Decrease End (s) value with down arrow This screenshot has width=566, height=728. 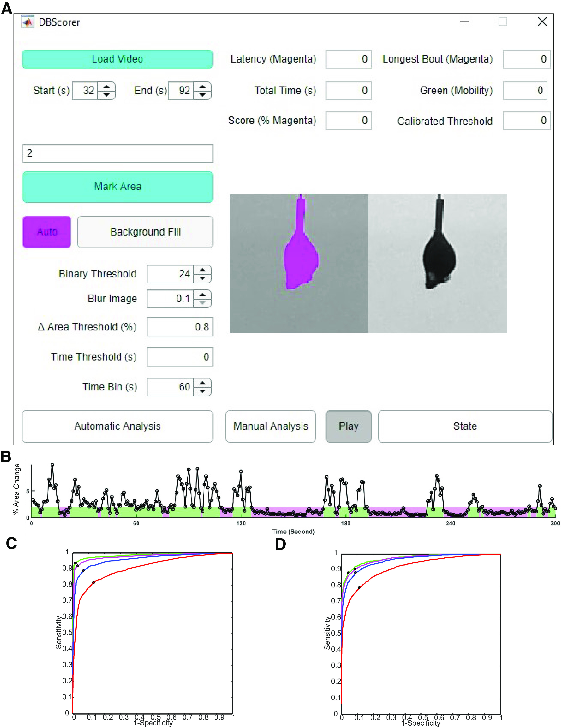[x=202, y=95]
